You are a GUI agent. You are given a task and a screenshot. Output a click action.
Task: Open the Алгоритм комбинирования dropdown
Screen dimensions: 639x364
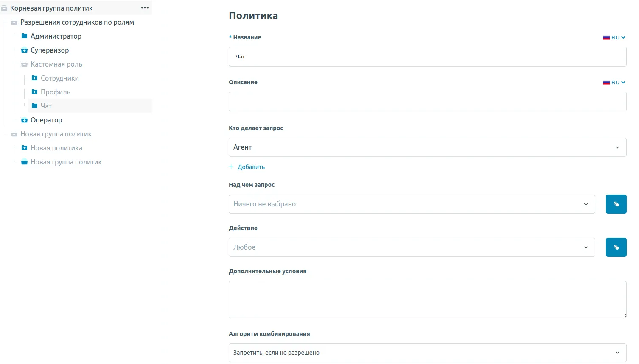pos(427,353)
